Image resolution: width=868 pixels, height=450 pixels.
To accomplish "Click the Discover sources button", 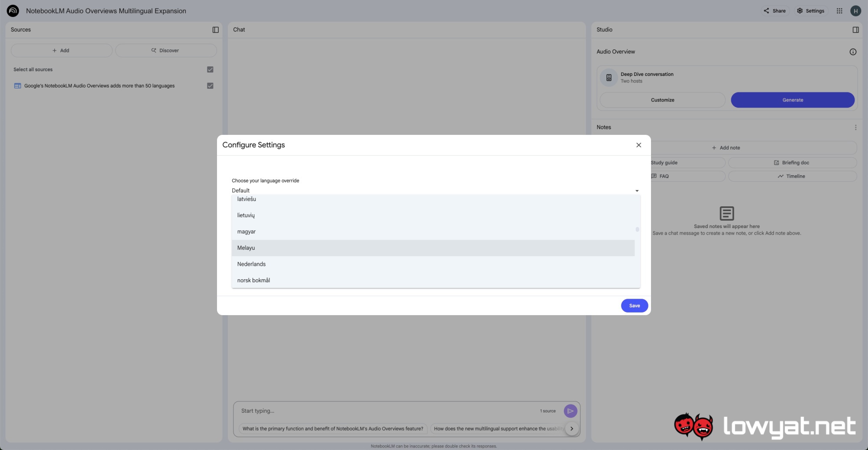I will (x=166, y=50).
